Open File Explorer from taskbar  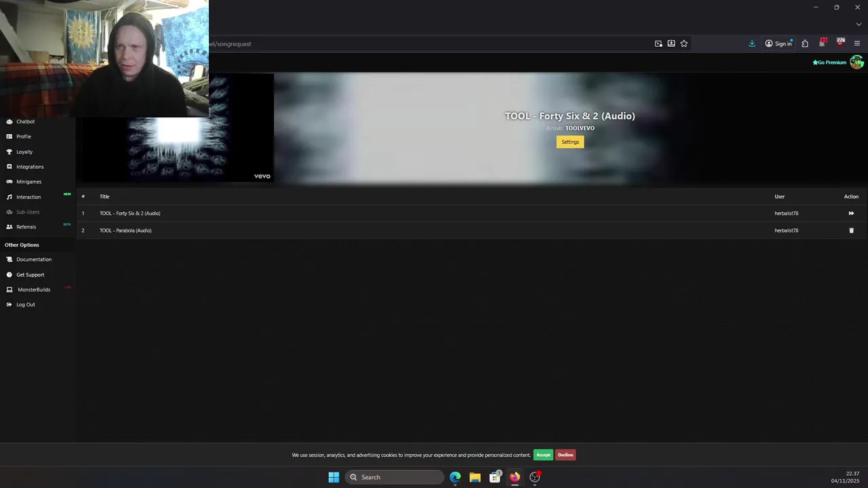click(x=475, y=477)
